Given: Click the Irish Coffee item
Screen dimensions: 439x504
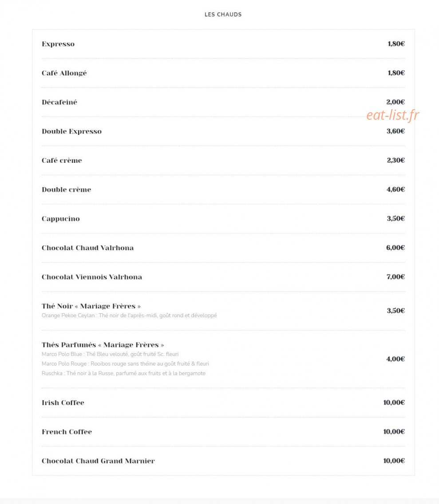Looking at the screenshot, I should pos(63,403).
